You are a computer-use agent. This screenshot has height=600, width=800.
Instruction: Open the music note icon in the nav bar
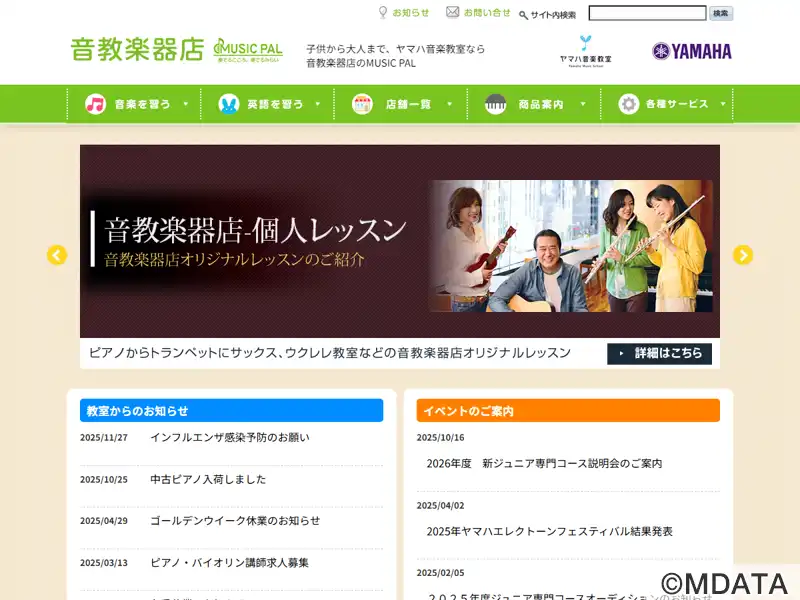coord(95,104)
